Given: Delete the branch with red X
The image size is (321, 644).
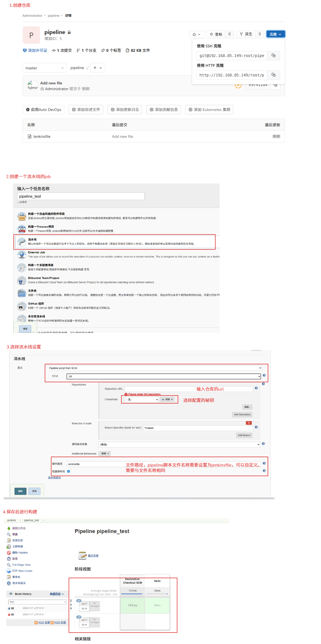Looking at the screenshot, I should pos(249,423).
